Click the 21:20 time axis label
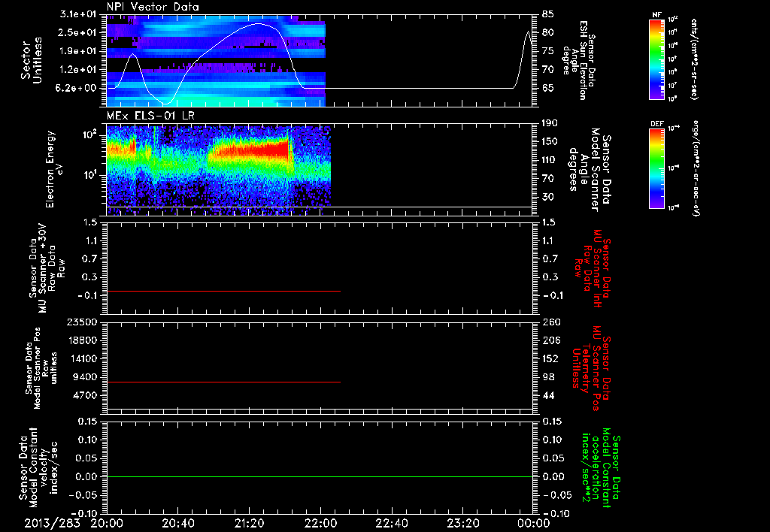The height and width of the screenshot is (532, 770). (249, 523)
